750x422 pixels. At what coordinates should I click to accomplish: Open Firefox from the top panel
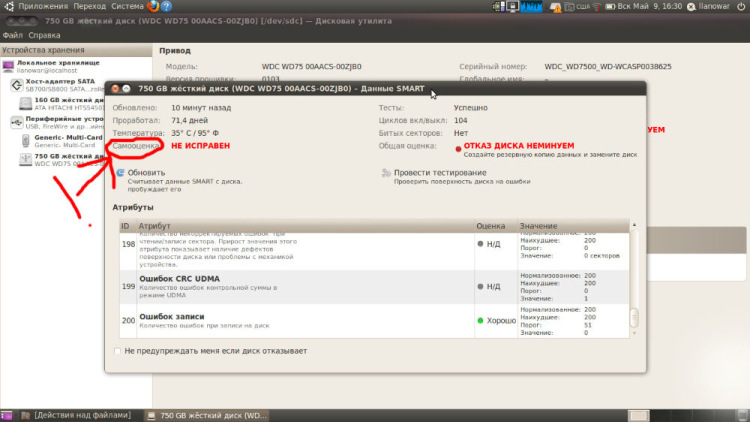tap(153, 6)
